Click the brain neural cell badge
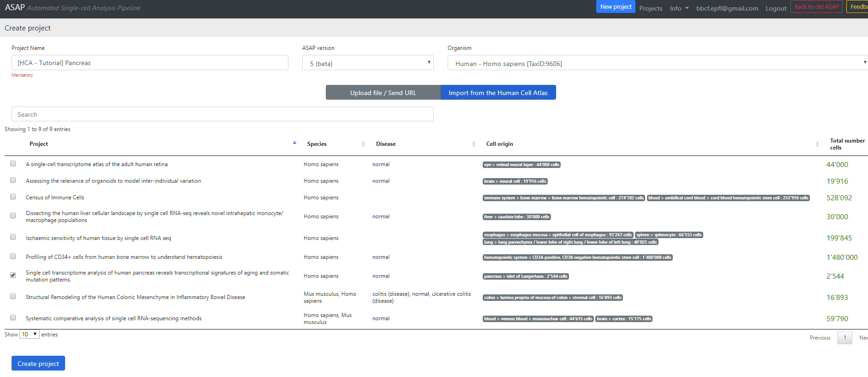This screenshot has height=377, width=868. pos(515,181)
